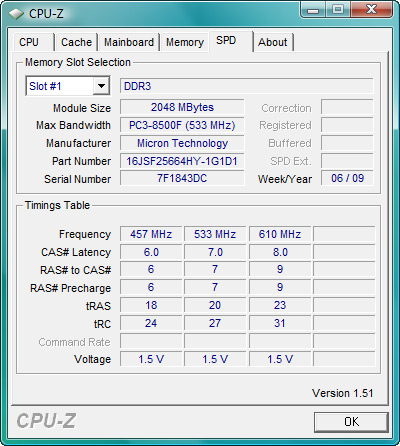
Task: Click serial number 7F1843DC
Action: 182,178
